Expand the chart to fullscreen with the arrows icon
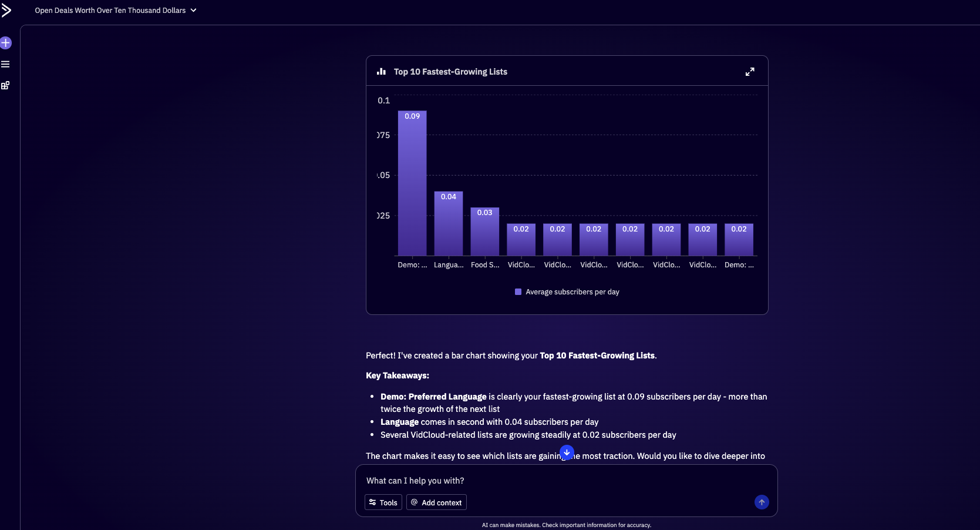This screenshot has height=530, width=980. point(750,71)
